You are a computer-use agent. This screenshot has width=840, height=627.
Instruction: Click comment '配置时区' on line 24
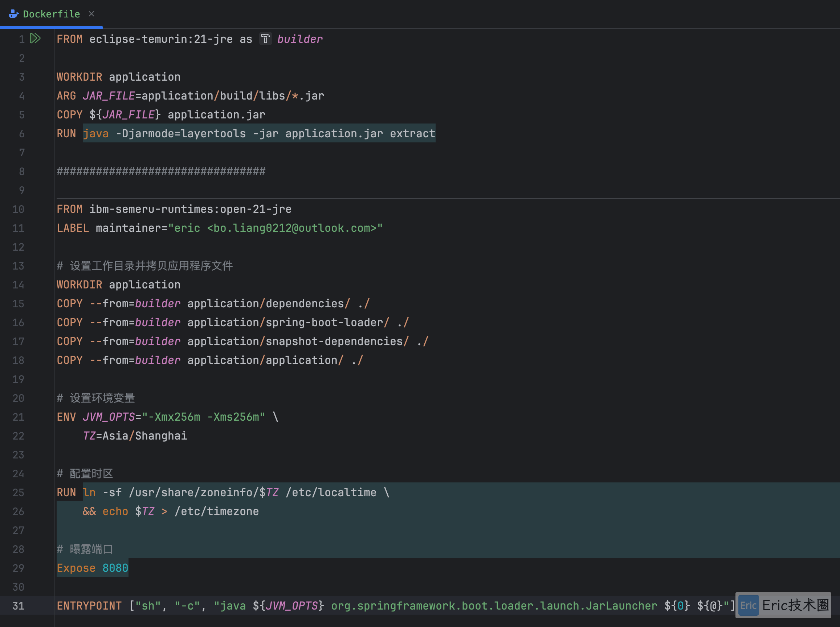[91, 474]
